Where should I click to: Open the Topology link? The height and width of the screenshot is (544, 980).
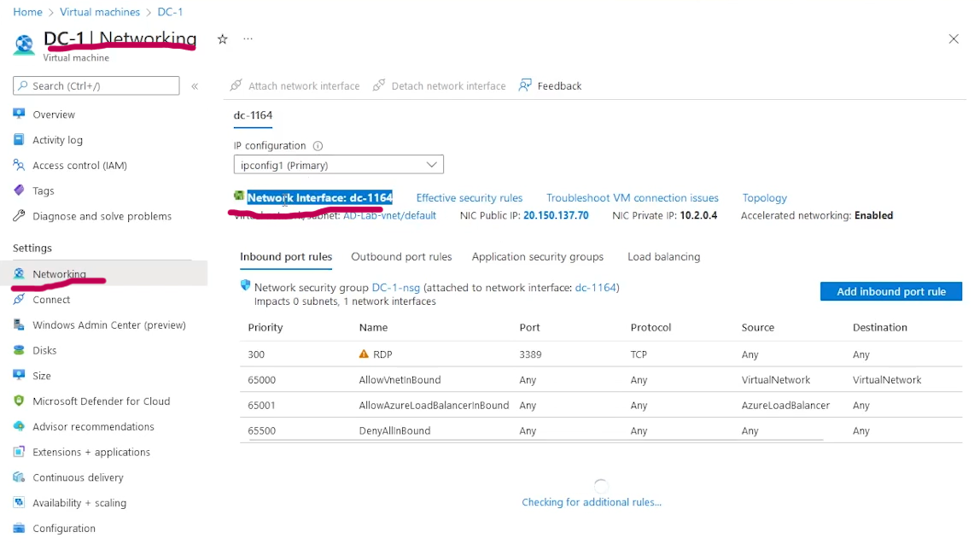coord(764,197)
